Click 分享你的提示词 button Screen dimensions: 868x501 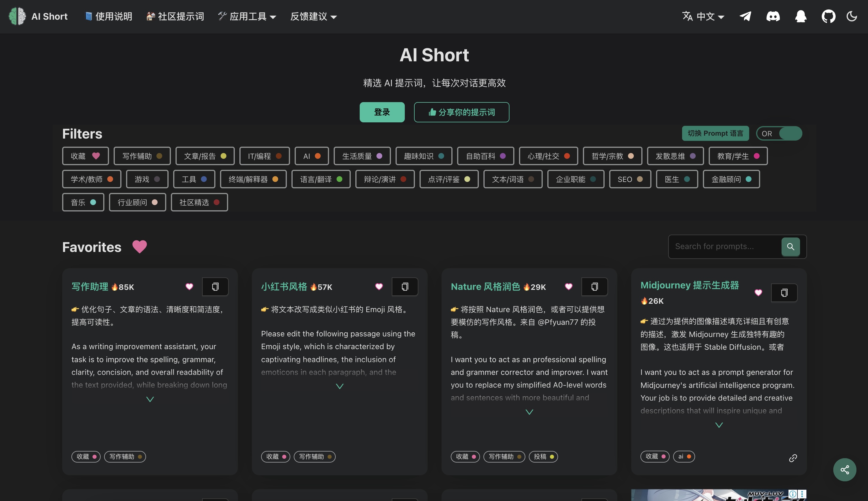[461, 112]
